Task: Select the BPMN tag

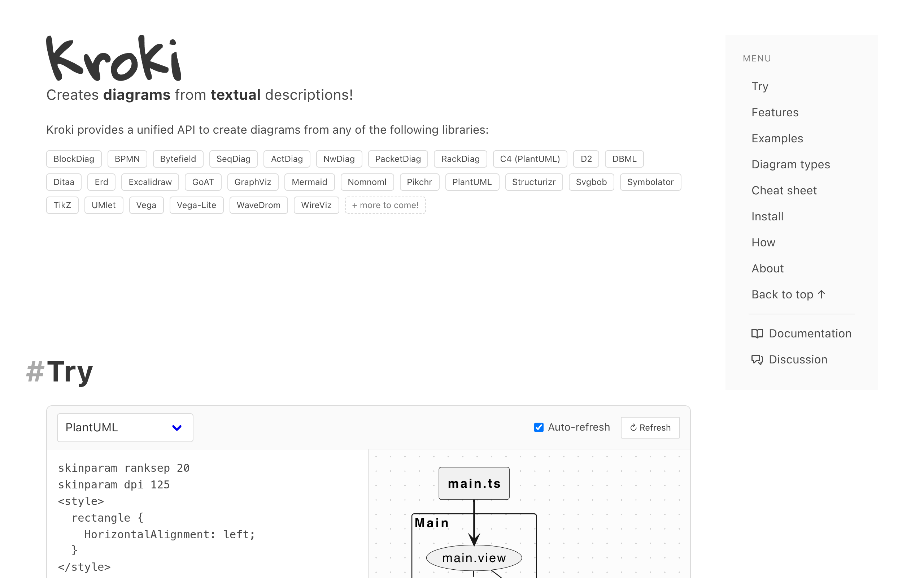Action: (x=127, y=159)
